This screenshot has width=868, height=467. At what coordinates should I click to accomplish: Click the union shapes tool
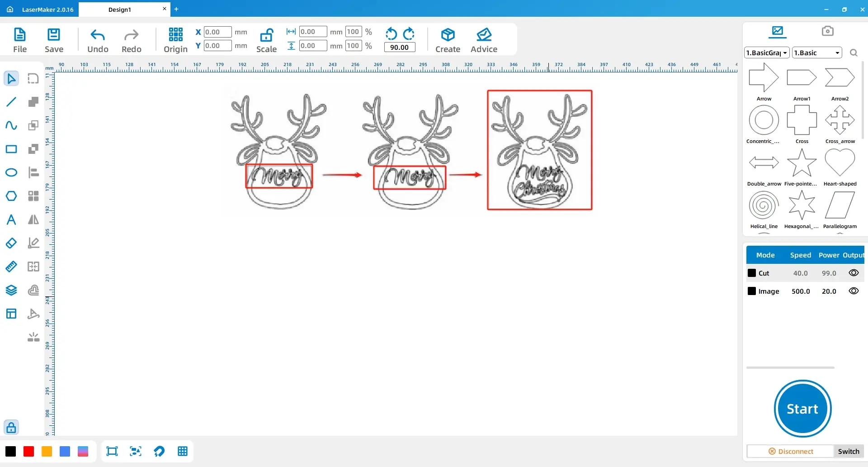(x=33, y=102)
